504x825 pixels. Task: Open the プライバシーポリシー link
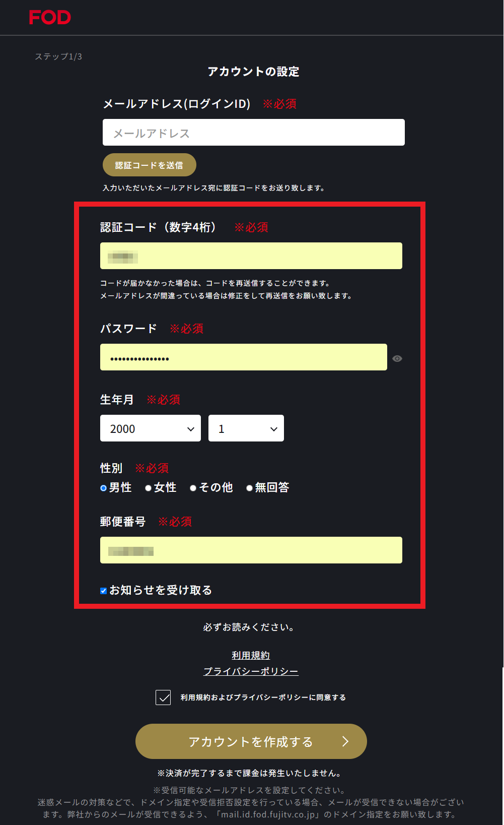[x=251, y=671]
